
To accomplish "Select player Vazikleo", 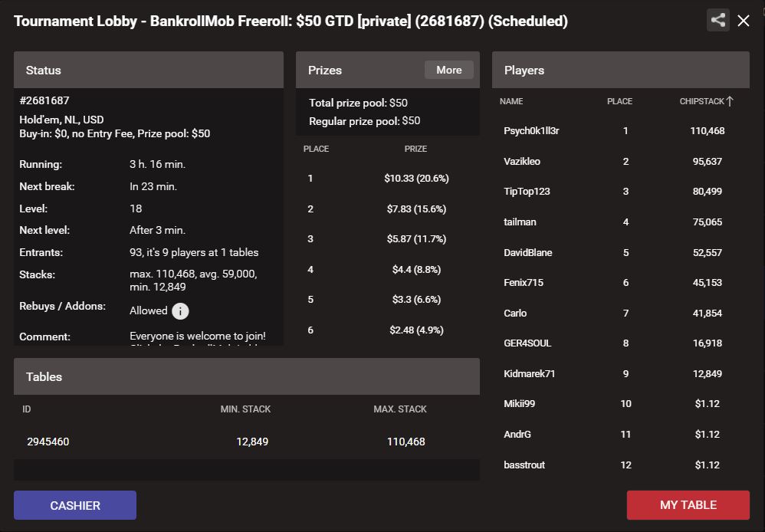I will 522,161.
